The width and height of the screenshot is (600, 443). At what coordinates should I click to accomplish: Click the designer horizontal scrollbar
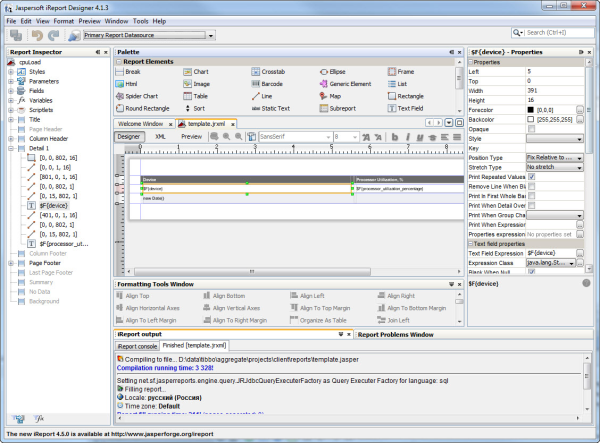(252, 272)
